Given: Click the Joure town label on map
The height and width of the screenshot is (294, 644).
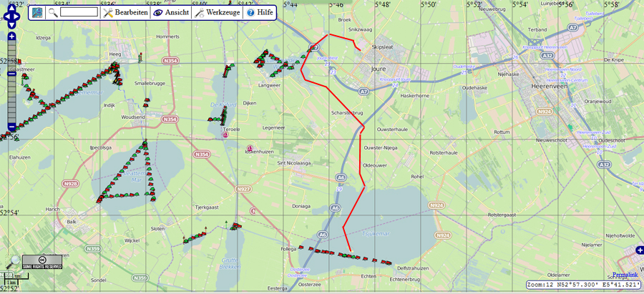Looking at the screenshot, I should (379, 70).
